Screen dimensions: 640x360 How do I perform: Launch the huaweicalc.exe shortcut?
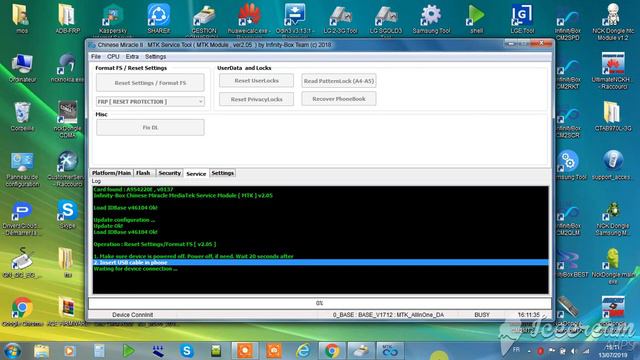(249, 18)
